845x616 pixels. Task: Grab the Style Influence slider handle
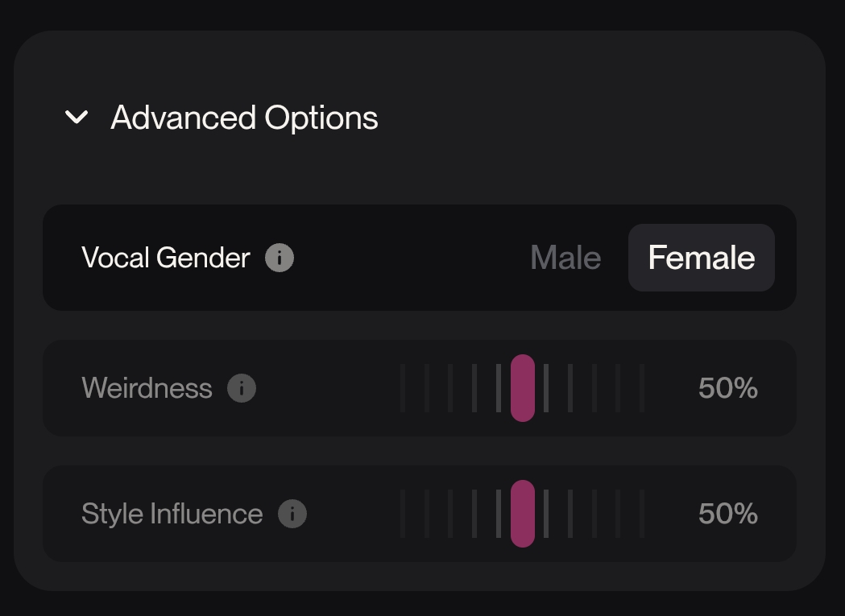(x=523, y=514)
